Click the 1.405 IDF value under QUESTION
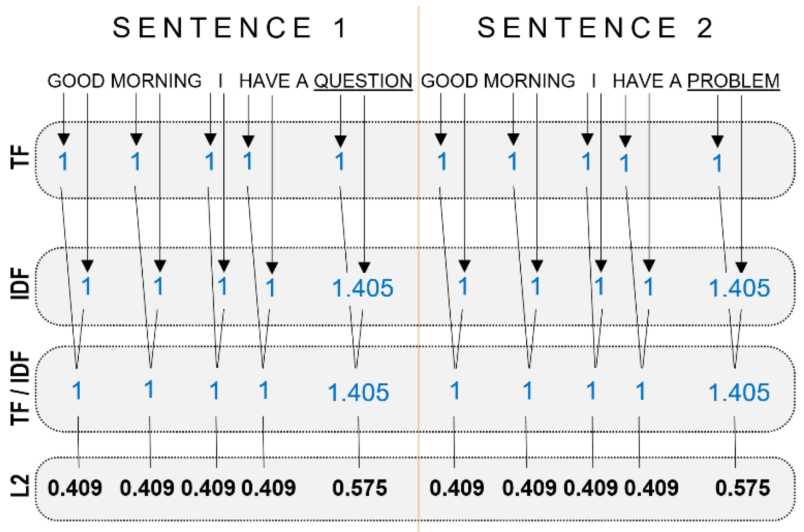The height and width of the screenshot is (532, 804). (362, 288)
